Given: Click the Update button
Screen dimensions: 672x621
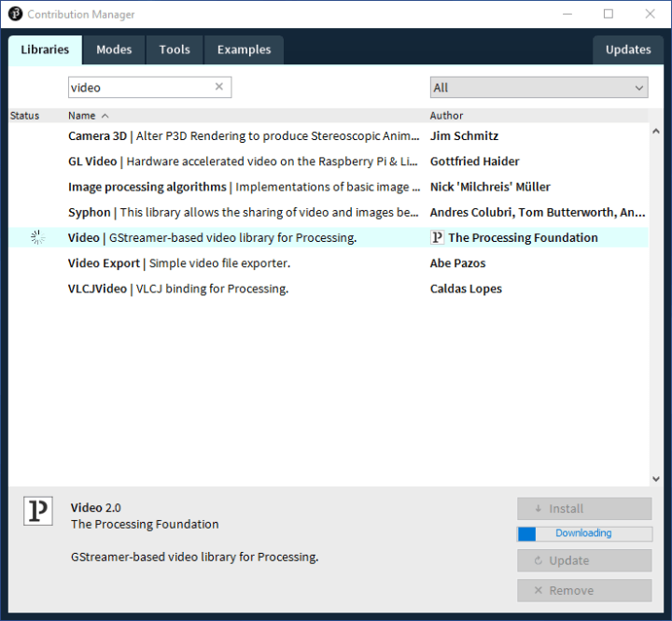Looking at the screenshot, I should (x=584, y=560).
